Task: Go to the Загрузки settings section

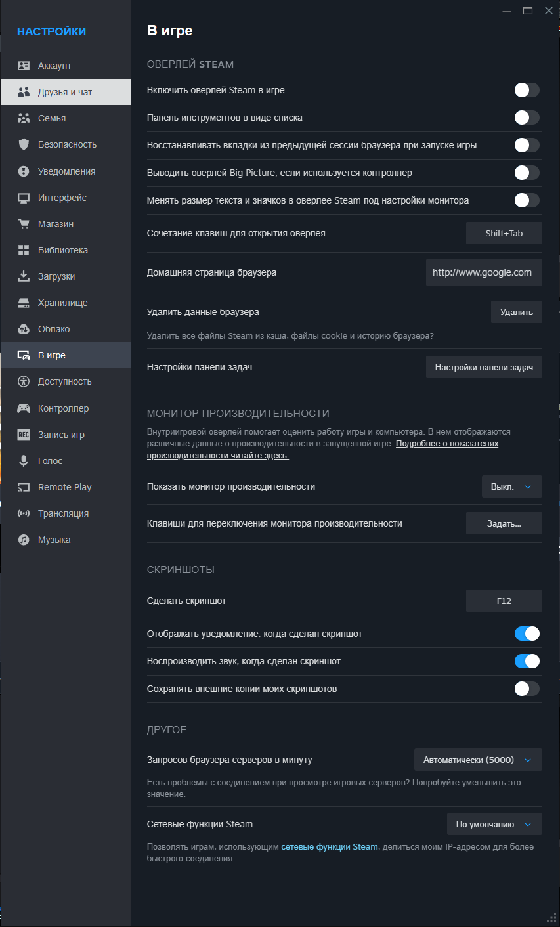Action: pyautogui.click(x=56, y=276)
